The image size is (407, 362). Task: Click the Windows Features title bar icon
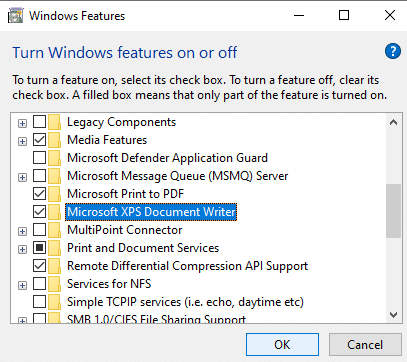point(16,16)
